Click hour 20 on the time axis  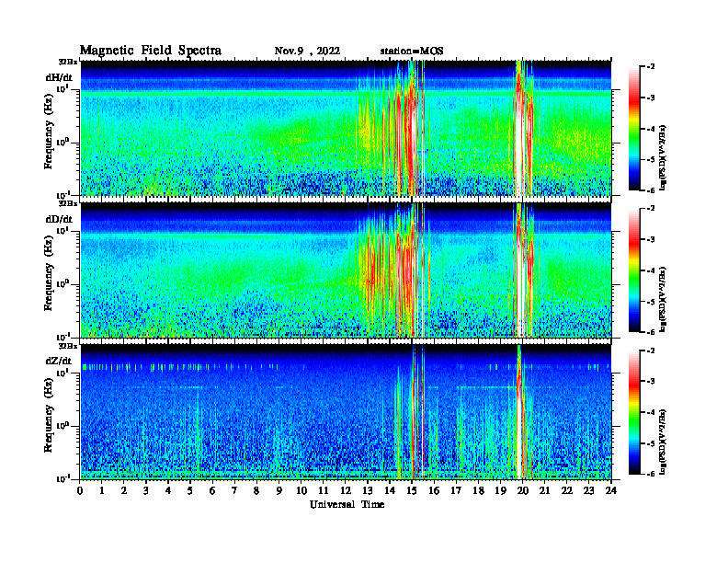coord(523,491)
